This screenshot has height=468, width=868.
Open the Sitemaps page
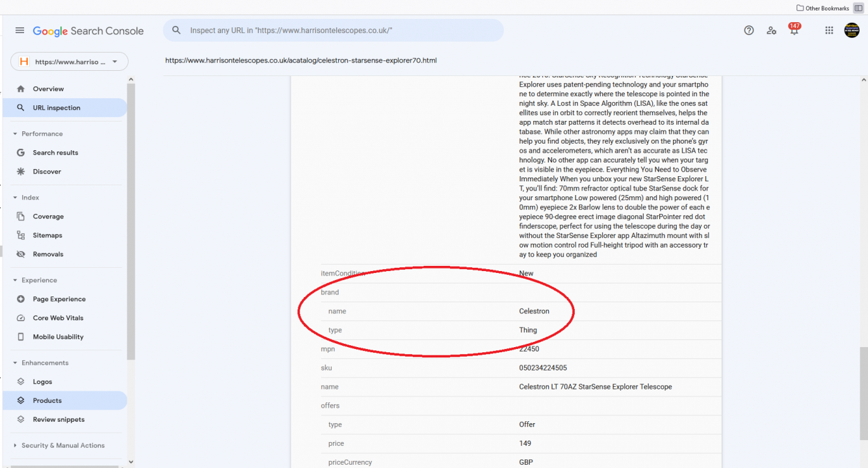pos(47,235)
